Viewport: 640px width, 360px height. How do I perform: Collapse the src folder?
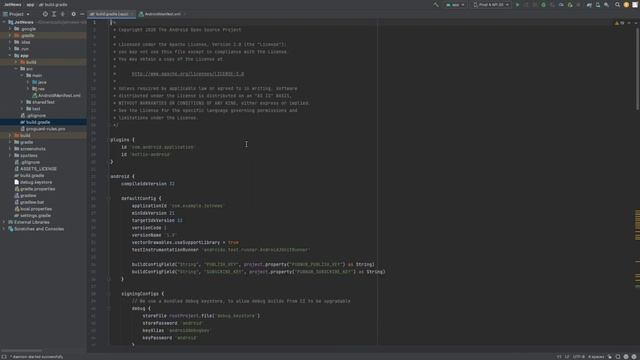tap(16, 69)
